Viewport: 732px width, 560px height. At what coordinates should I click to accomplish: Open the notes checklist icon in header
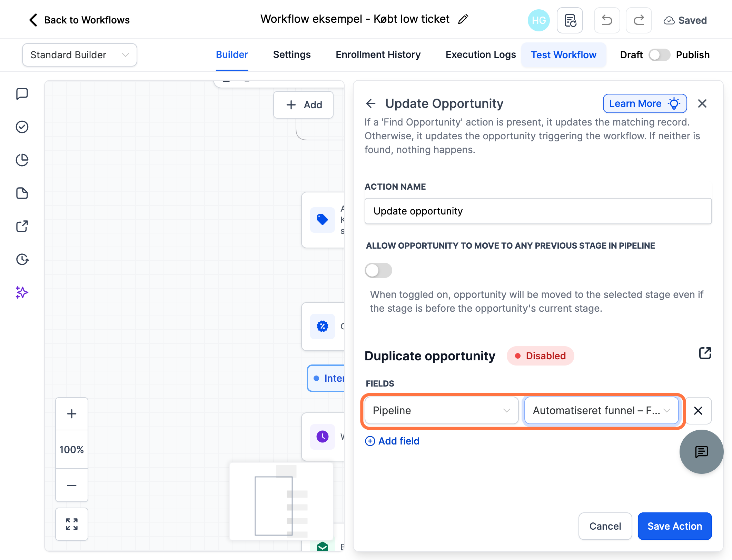(570, 20)
